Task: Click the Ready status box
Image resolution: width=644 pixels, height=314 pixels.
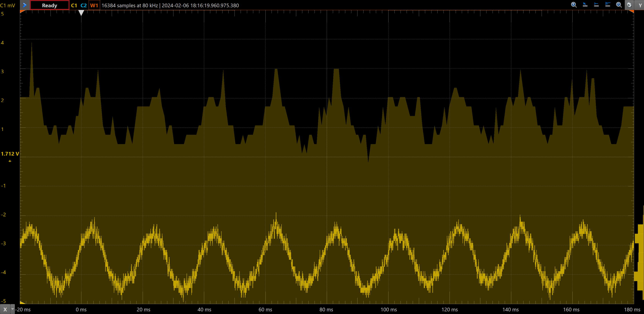Action: pos(49,5)
